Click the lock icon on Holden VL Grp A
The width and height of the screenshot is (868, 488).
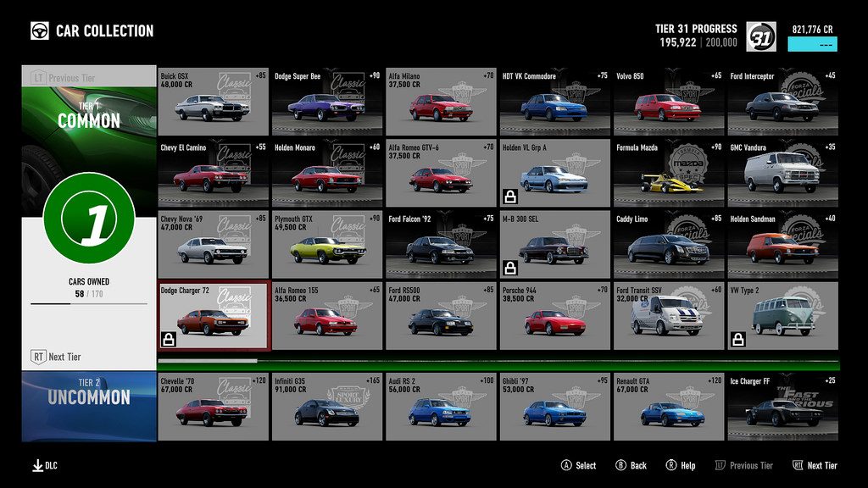tap(510, 197)
